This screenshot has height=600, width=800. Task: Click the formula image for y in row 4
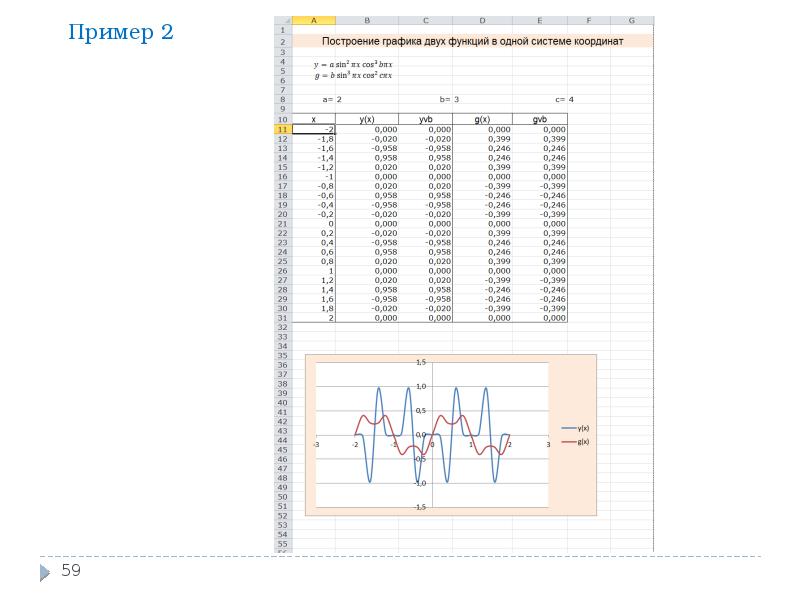tap(353, 64)
